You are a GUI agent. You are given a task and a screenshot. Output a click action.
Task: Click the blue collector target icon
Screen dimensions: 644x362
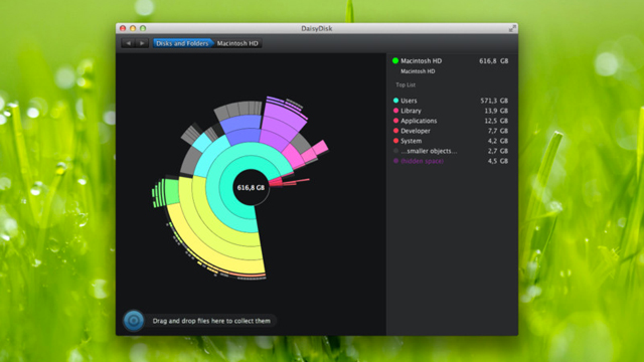[x=134, y=321]
